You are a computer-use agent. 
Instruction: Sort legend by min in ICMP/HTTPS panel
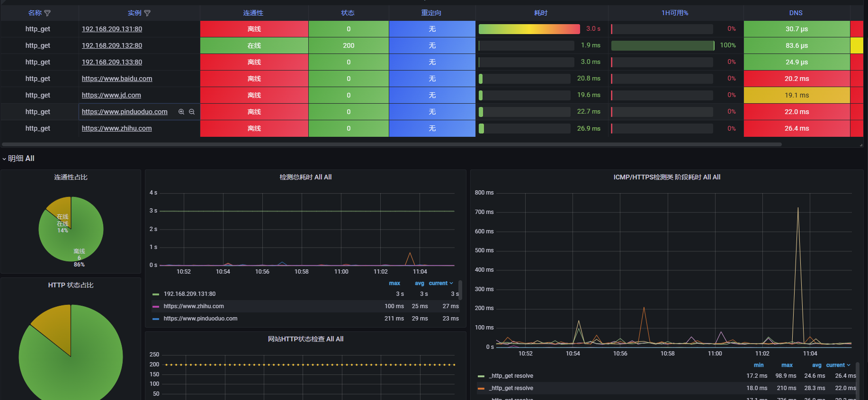click(x=759, y=365)
